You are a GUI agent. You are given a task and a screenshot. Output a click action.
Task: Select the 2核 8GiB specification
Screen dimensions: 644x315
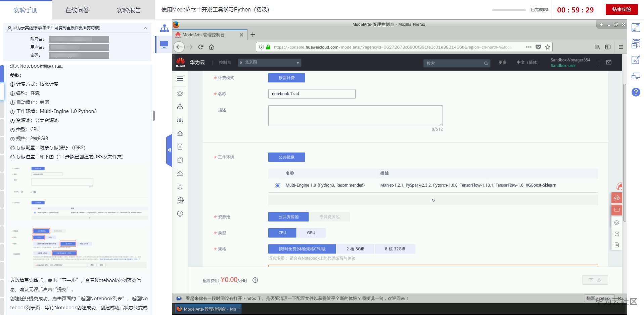coord(356,249)
